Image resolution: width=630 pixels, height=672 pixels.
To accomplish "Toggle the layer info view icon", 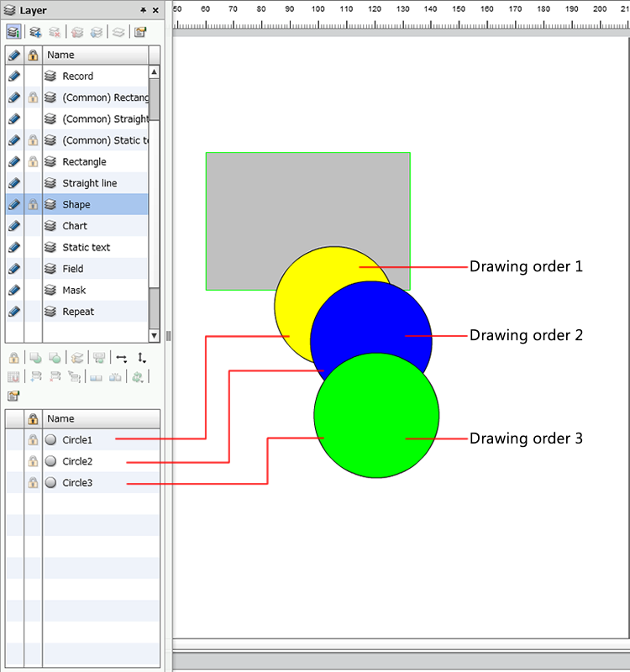I will point(13,32).
